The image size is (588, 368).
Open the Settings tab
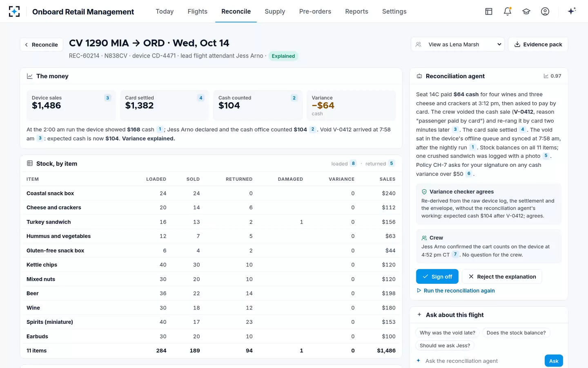[x=394, y=11]
